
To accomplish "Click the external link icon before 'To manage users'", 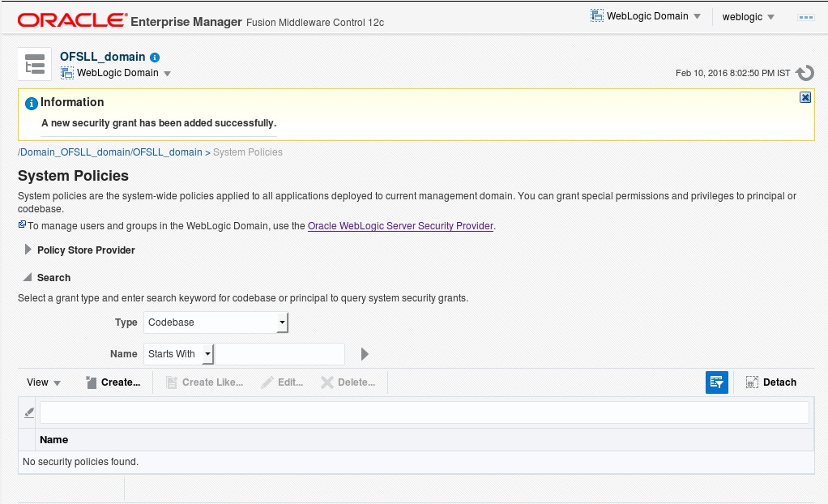I will point(22,224).
